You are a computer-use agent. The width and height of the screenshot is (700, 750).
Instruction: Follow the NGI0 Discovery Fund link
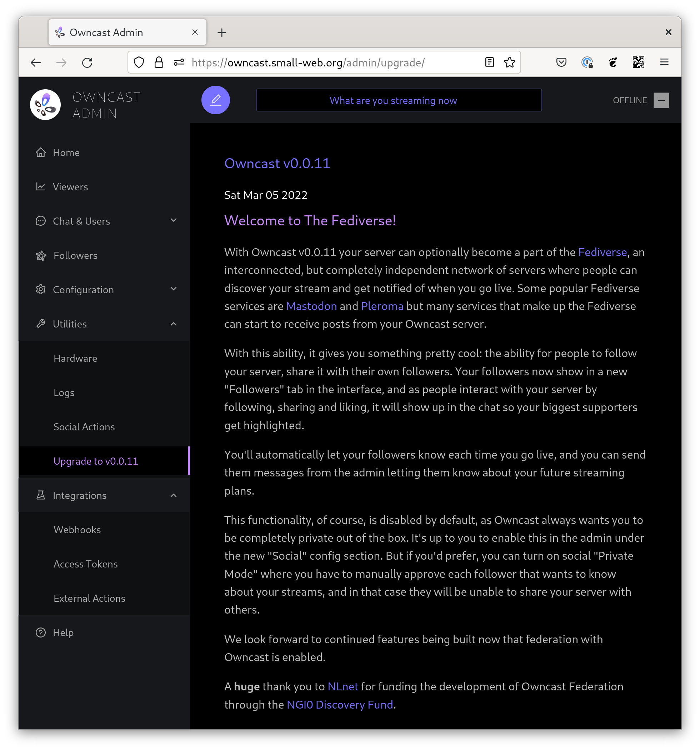point(340,704)
